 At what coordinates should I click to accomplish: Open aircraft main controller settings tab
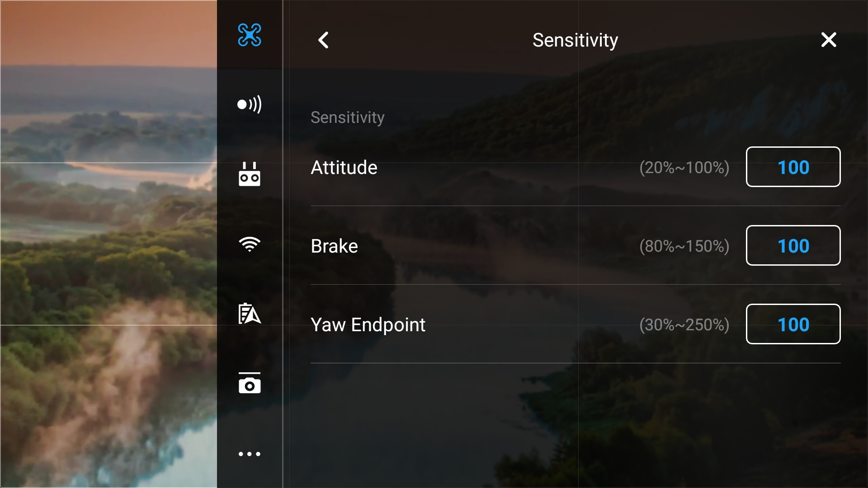[250, 35]
